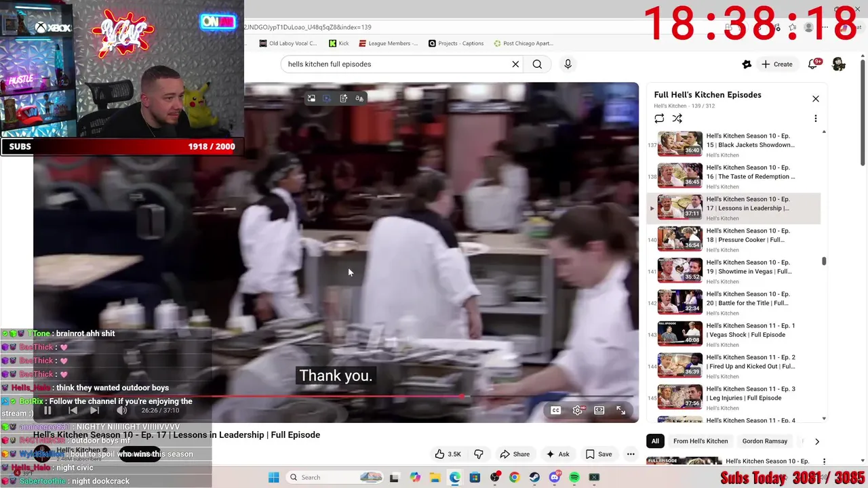Click the Share button
The image size is (868, 488).
(x=515, y=454)
